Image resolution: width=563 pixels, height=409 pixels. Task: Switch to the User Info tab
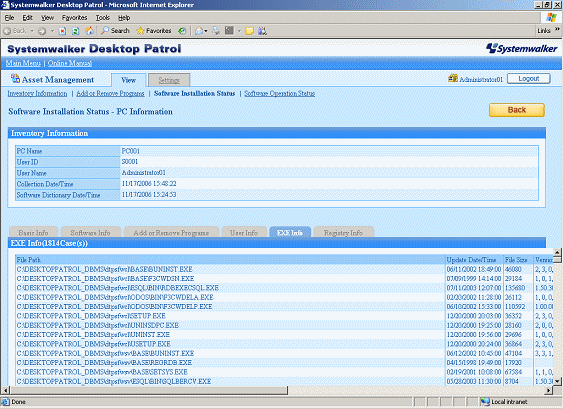244,232
